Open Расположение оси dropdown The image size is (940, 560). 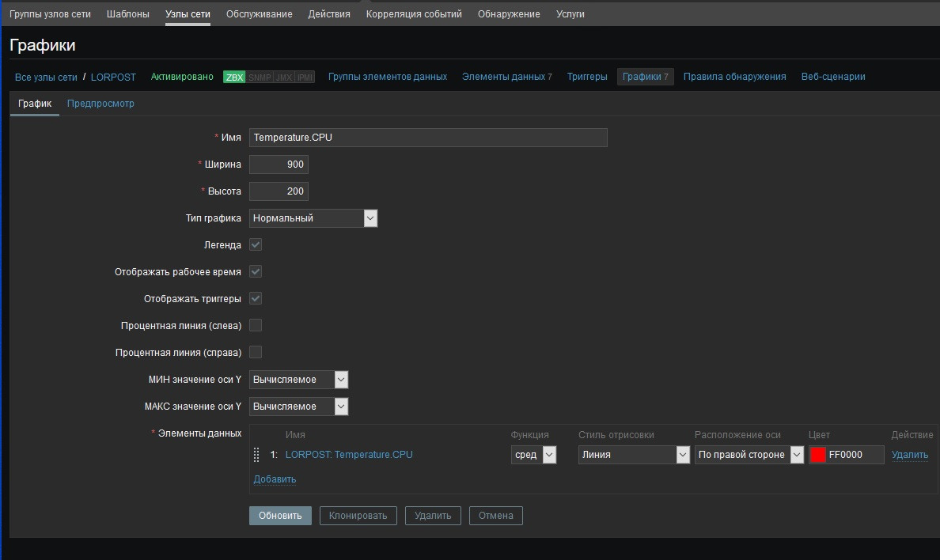tap(749, 455)
